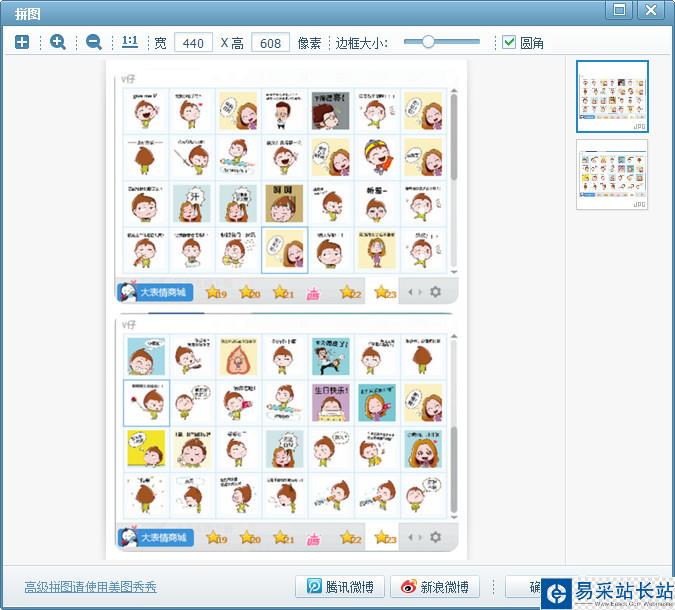The height and width of the screenshot is (610, 675).
Task: Close the 拼图 window
Action: coord(650,10)
